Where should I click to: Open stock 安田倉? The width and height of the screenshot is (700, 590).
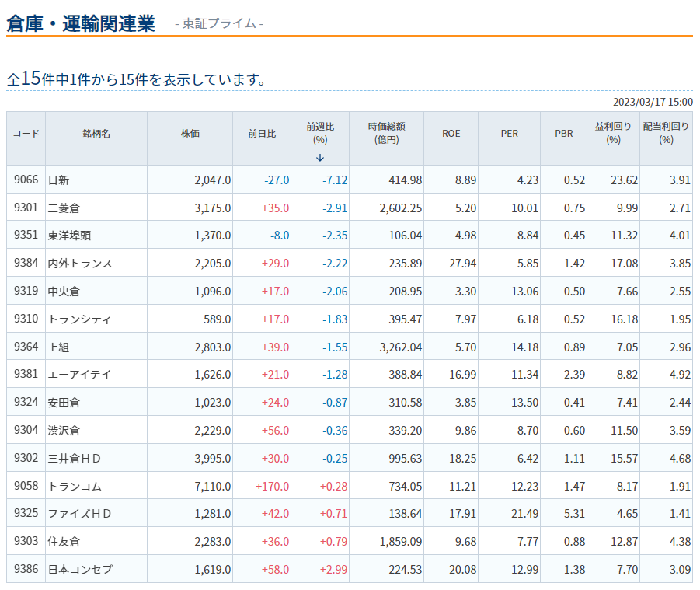tap(64, 403)
